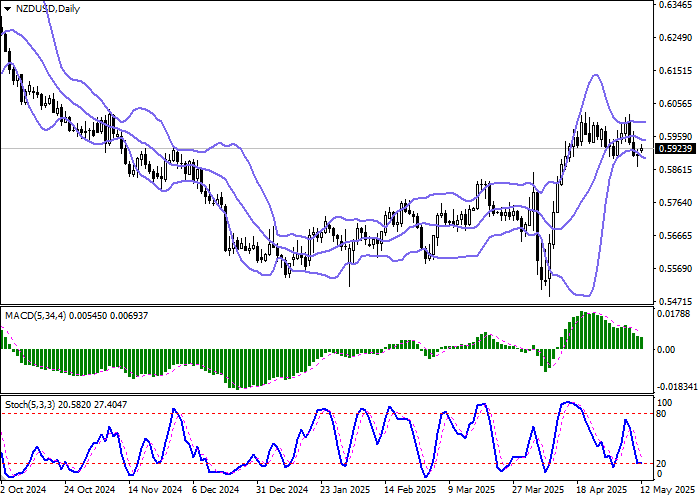Select the 12 May 2025 date label

[663, 491]
